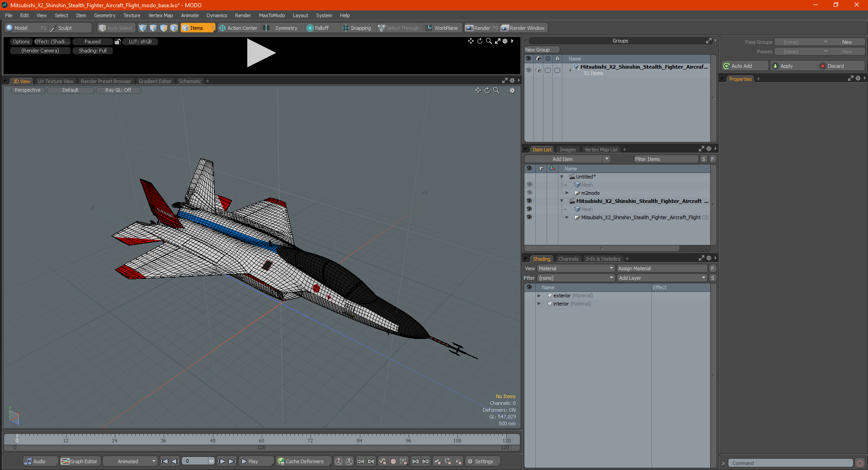Click the Auto Add button

pos(745,66)
